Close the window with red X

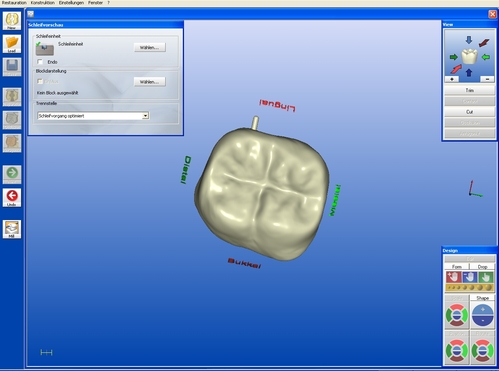coord(492,14)
